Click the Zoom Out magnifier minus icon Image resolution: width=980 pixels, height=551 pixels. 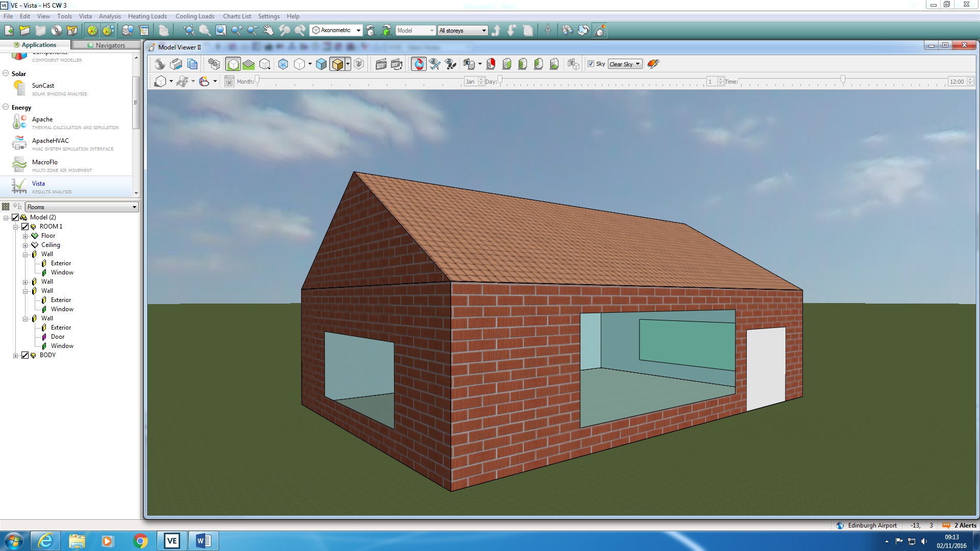[253, 30]
